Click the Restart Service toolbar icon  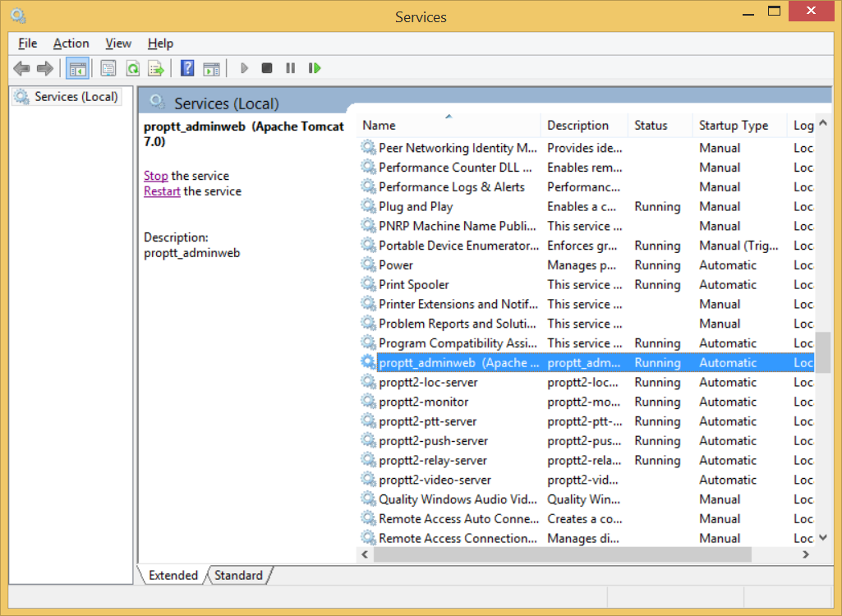tap(314, 68)
